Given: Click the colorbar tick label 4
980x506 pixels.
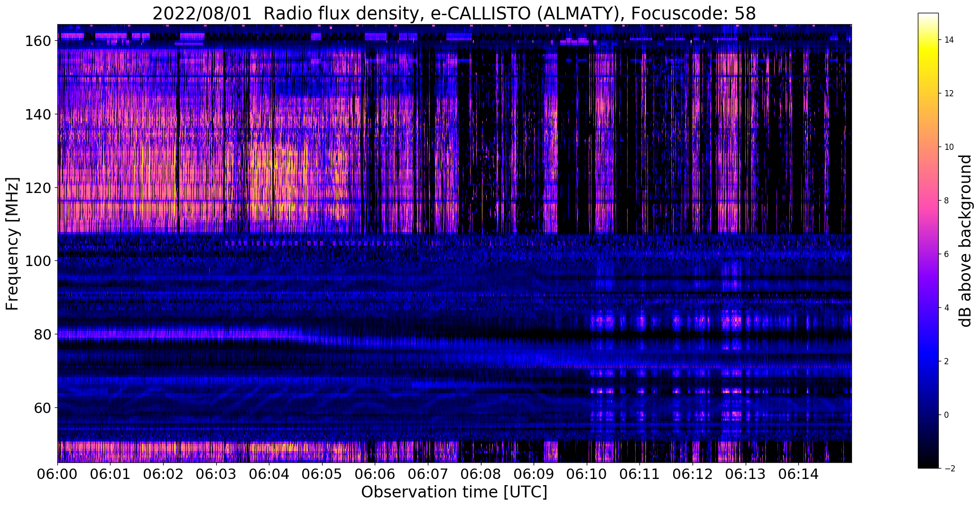Looking at the screenshot, I should [x=947, y=308].
